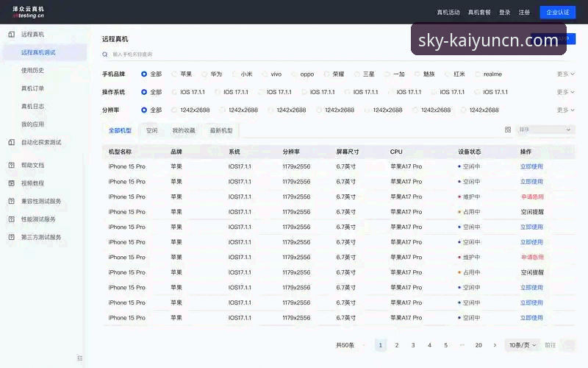Viewport: 588px width, 368px height.
Task: Select the 三星 brand radio
Action: [x=357, y=74]
